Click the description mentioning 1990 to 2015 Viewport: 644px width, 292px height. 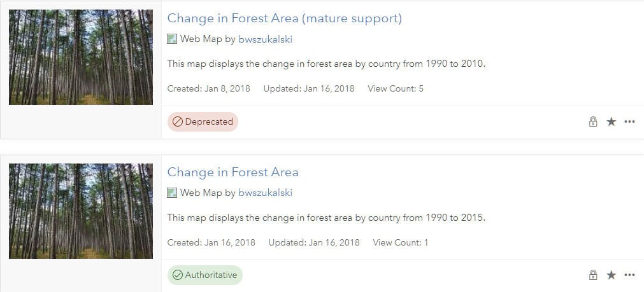[326, 218]
